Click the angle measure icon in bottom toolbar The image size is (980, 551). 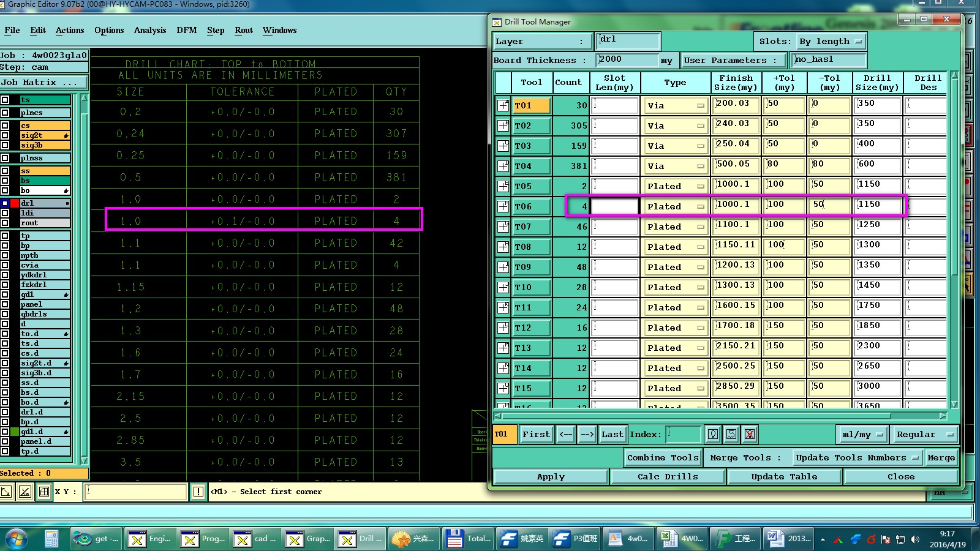tap(25, 491)
